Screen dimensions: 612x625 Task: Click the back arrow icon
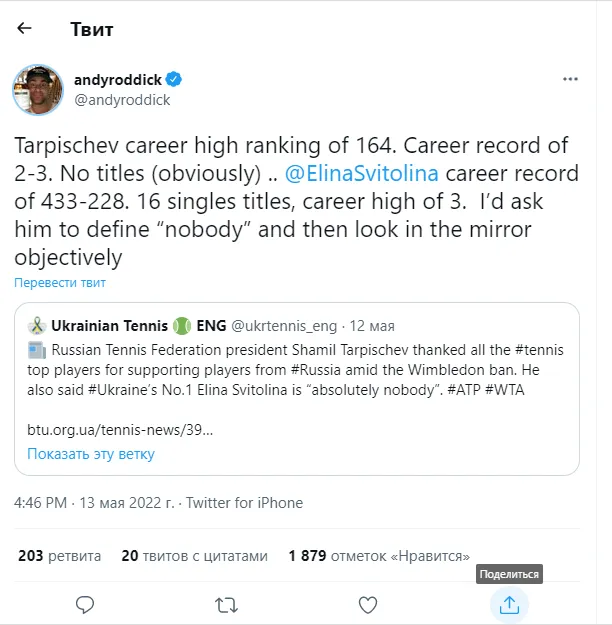point(25,29)
